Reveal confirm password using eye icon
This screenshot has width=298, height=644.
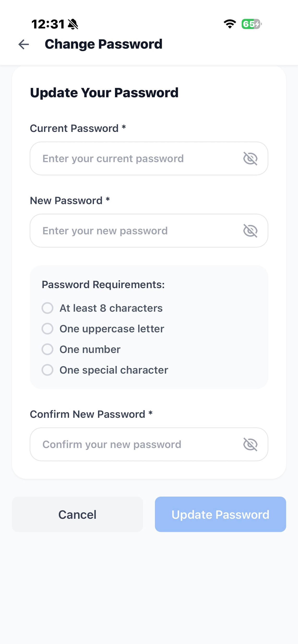click(x=250, y=444)
